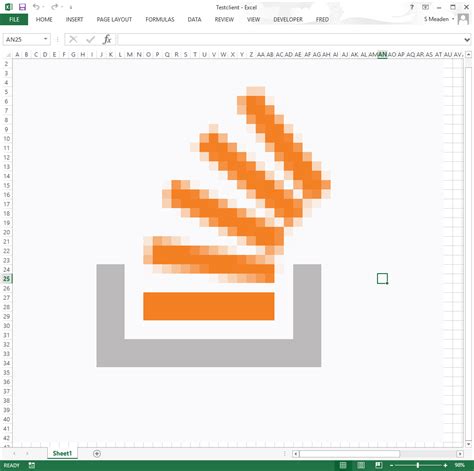474x471 pixels.
Task: Open the FILE backstage tab
Action: pyautogui.click(x=14, y=19)
